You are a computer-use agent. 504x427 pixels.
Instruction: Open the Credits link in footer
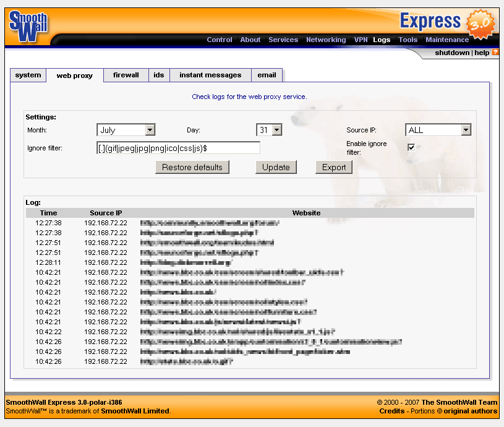[392, 411]
